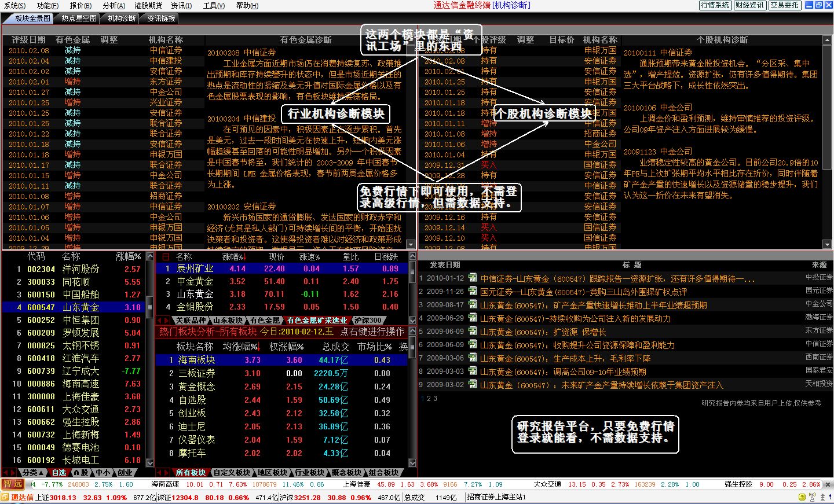Image resolution: width=834 pixels, height=504 pixels.
Task: Switch to 沪深300 tab
Action: coord(368,320)
